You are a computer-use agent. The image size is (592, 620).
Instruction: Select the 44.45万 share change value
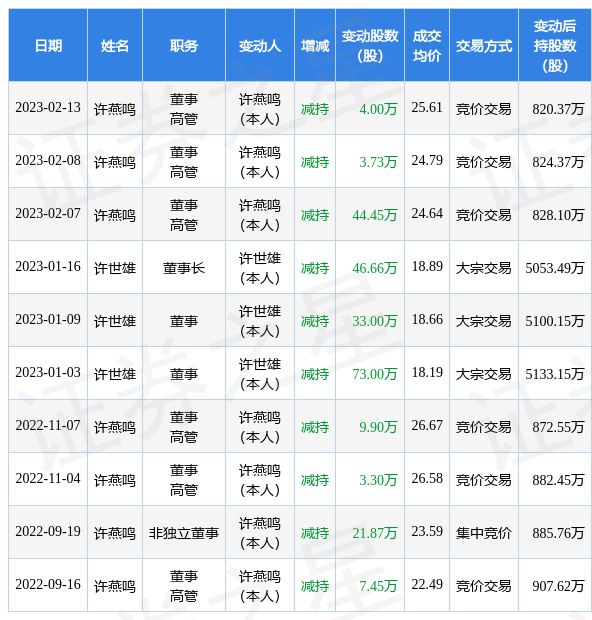pyautogui.click(x=374, y=215)
